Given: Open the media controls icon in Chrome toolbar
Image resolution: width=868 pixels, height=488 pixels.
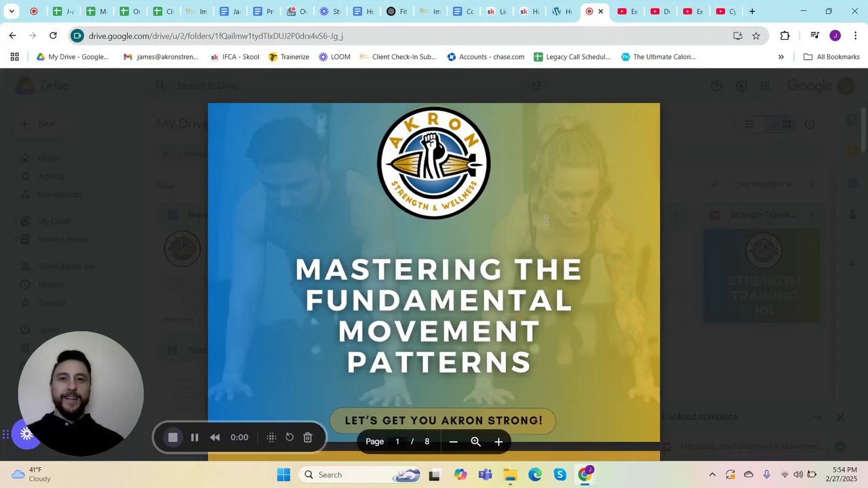Looking at the screenshot, I should tap(814, 36).
